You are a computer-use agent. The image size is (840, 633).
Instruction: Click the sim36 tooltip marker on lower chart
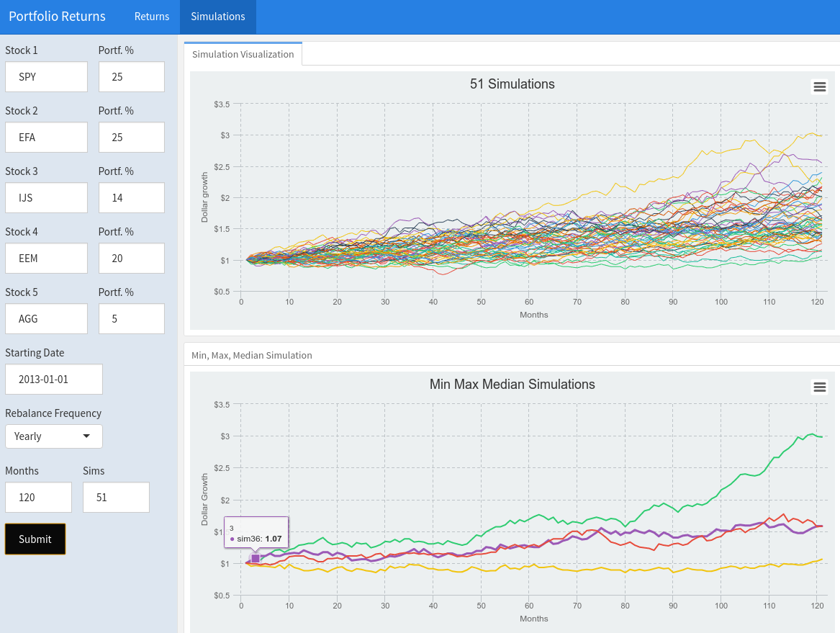click(x=256, y=557)
